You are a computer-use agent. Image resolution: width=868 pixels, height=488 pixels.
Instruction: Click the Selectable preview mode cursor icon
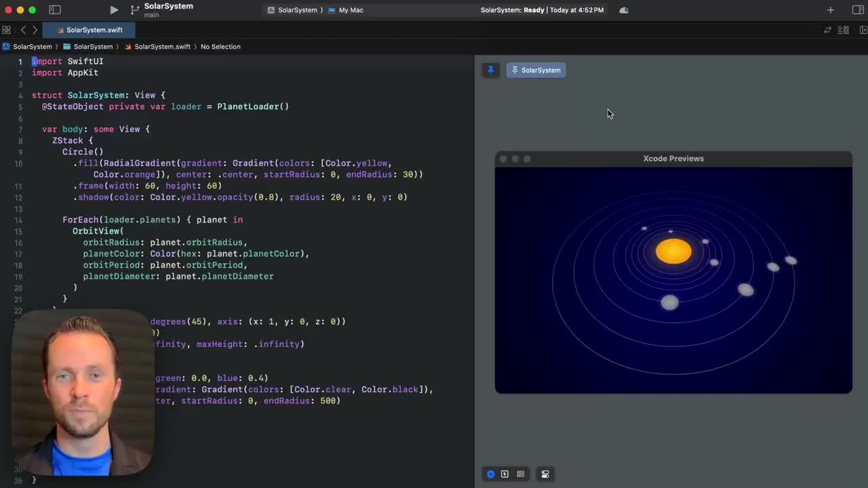pyautogui.click(x=505, y=474)
